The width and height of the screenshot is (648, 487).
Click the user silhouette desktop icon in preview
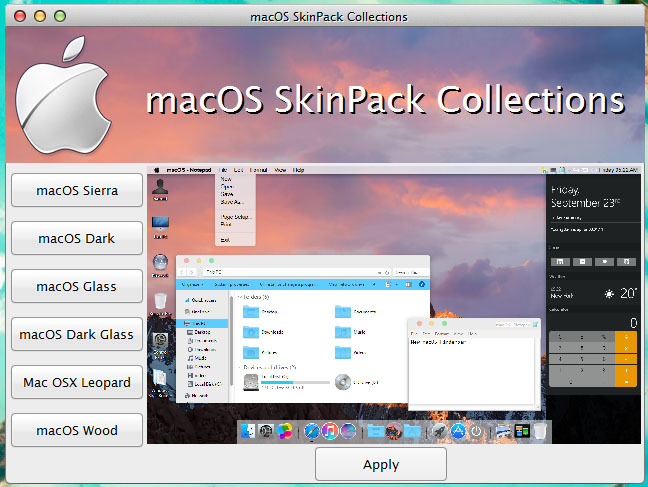coord(160,188)
